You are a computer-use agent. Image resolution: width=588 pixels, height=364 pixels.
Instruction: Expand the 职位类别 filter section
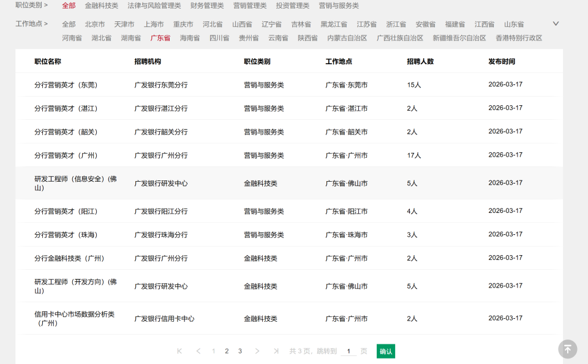[31, 6]
